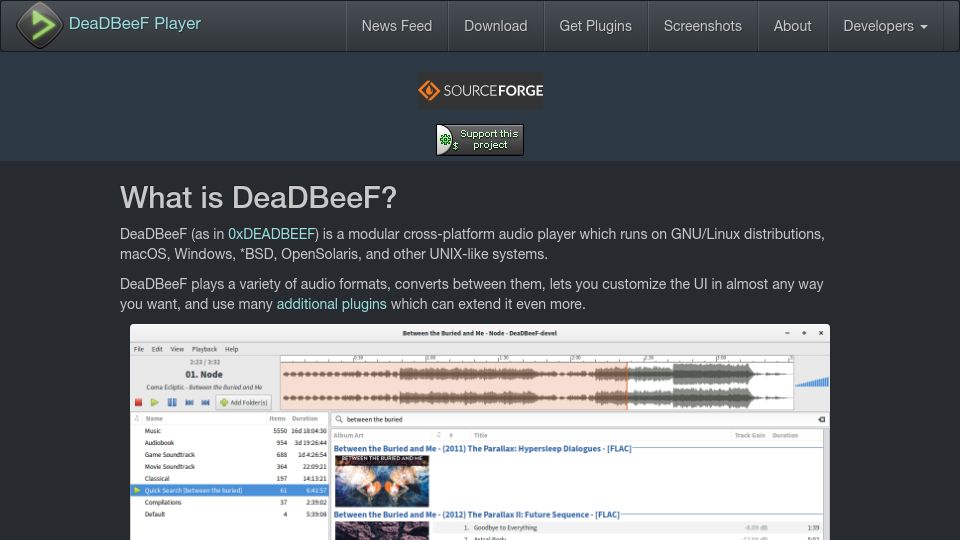Click the Hypersleep Dialogues album cover thumbnail
Image resolution: width=960 pixels, height=540 pixels.
coord(381,481)
